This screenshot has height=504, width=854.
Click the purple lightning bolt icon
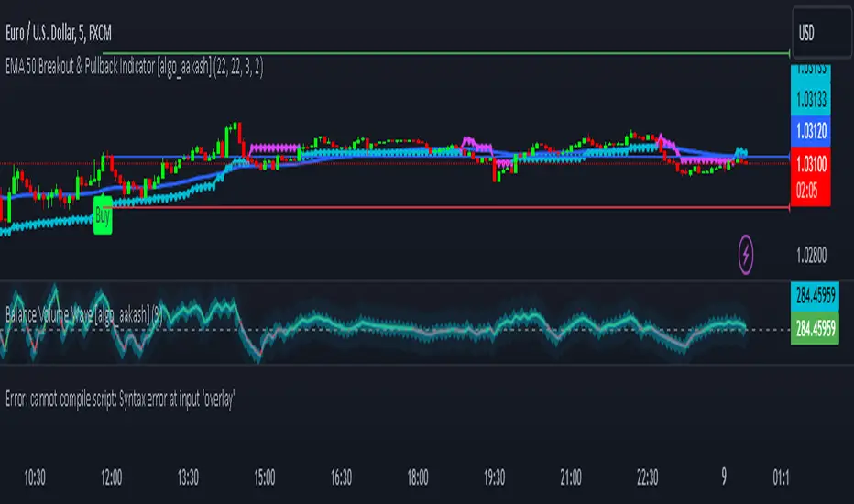[746, 254]
